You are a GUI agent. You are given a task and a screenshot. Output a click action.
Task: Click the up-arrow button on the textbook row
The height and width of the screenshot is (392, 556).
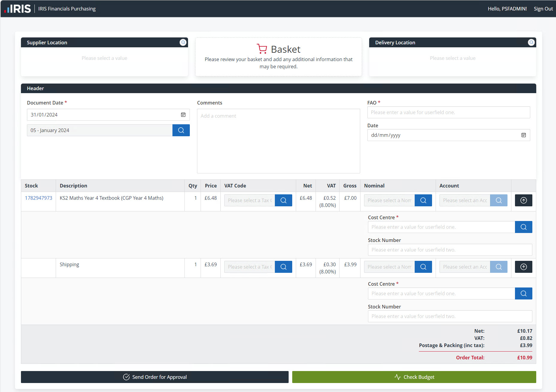click(523, 200)
